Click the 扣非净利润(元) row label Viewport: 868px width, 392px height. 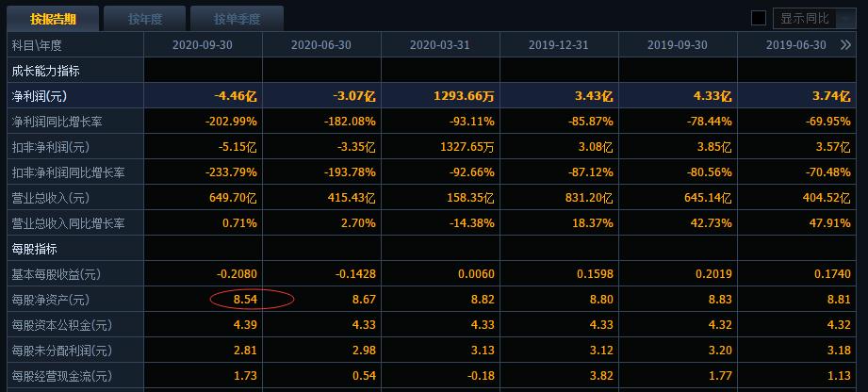click(50, 147)
